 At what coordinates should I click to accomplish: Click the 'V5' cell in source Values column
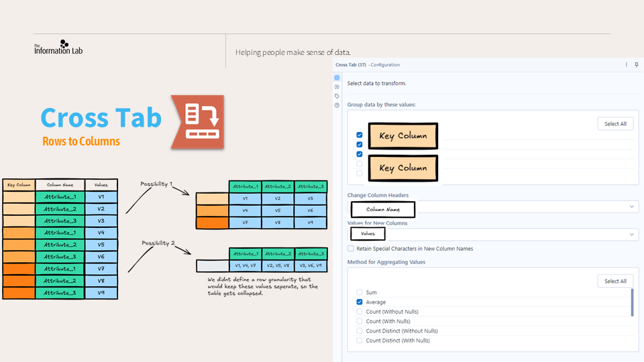(101, 245)
